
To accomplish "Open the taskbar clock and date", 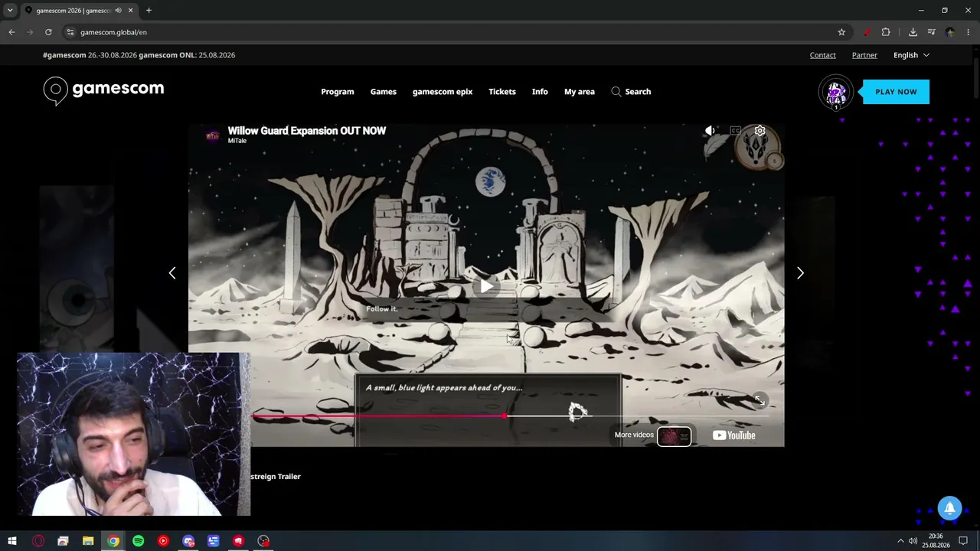I will point(936,541).
